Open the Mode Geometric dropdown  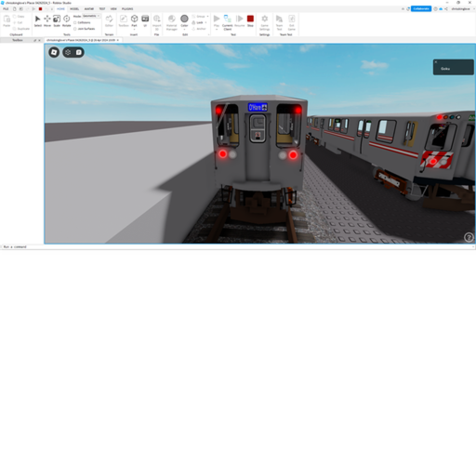[91, 16]
